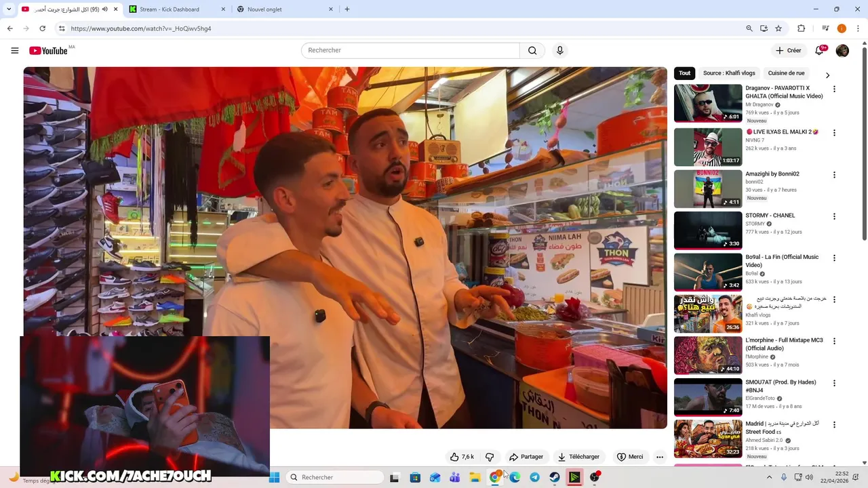
Task: Expand the Chrome tab search chevron
Action: click(x=9, y=9)
